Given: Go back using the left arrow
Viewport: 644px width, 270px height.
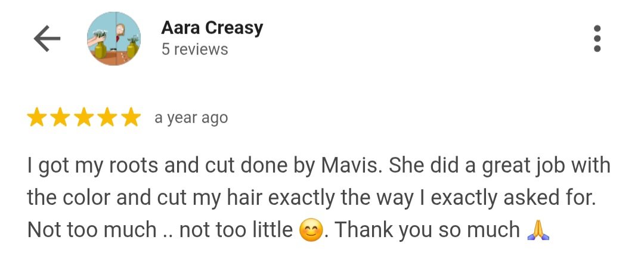Looking at the screenshot, I should click(47, 39).
